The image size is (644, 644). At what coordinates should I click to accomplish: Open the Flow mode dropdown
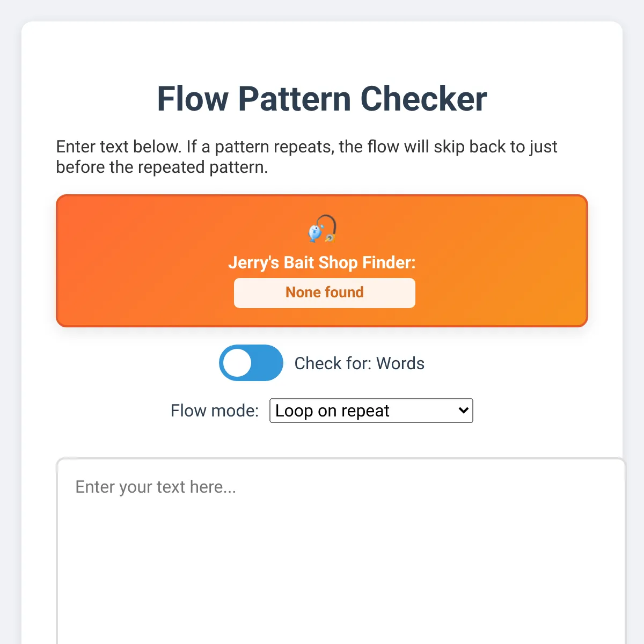[x=371, y=411]
